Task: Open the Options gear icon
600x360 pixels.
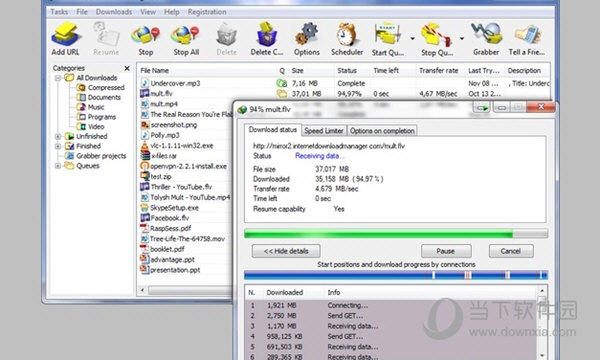Action: [307, 34]
